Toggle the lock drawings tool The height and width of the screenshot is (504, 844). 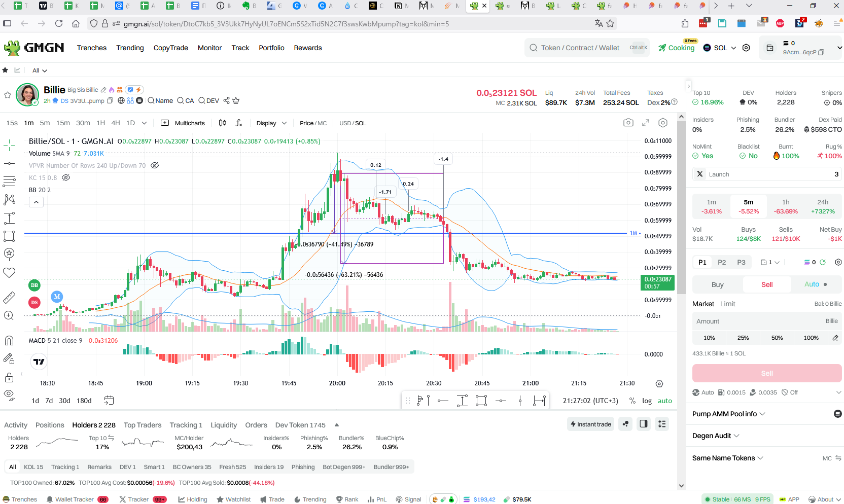(x=9, y=377)
